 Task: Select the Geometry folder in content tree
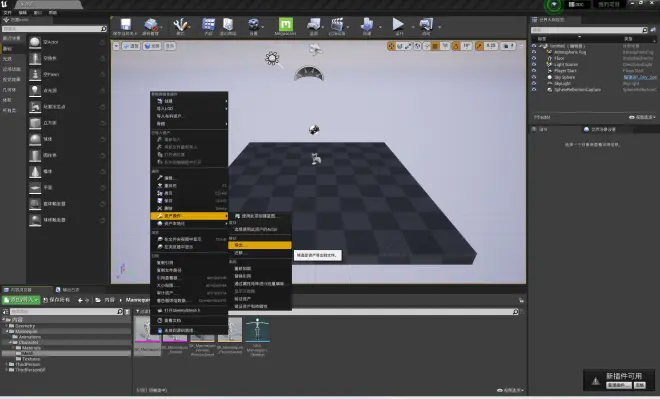click(25, 326)
